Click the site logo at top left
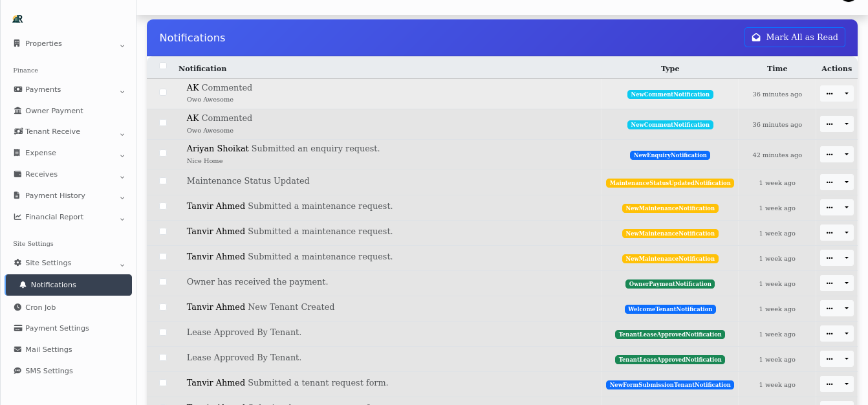Viewport: 868px width, 405px height. pos(17,19)
